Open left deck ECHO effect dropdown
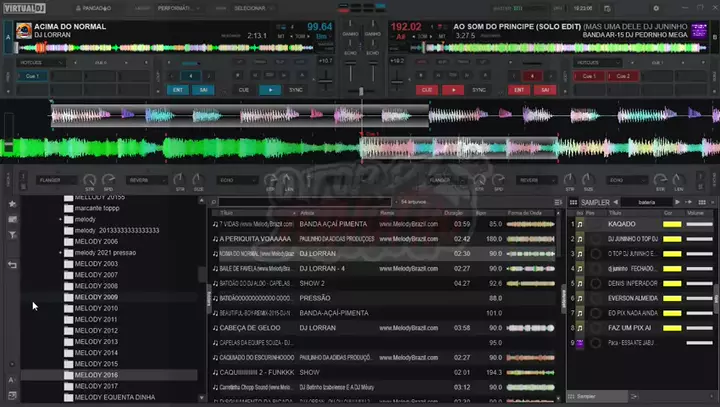 pos(237,180)
